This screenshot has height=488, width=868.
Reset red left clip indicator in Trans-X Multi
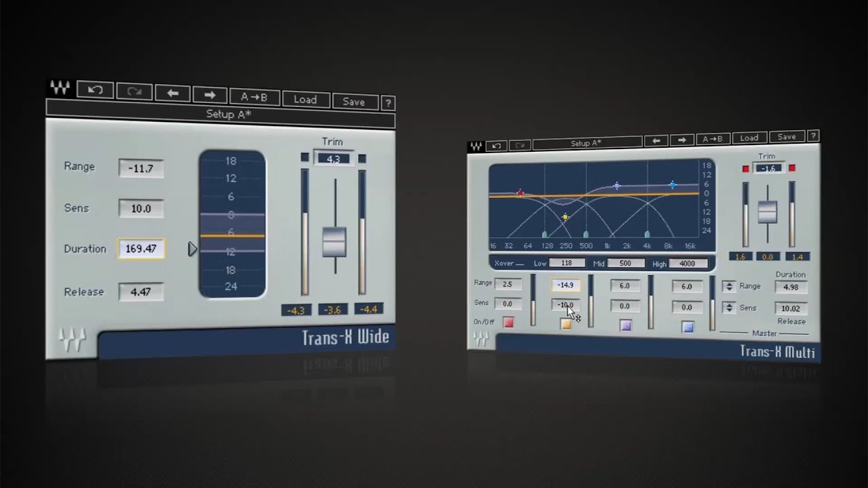point(746,168)
